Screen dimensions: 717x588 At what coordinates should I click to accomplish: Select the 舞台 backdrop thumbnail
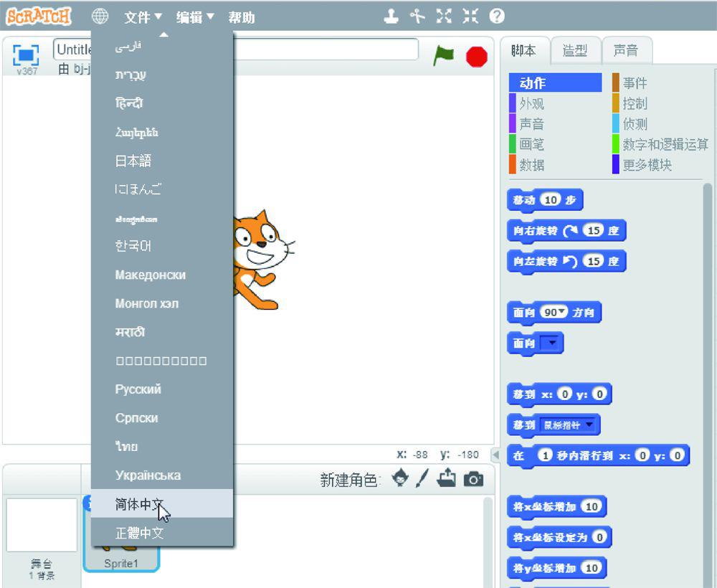click(x=42, y=525)
